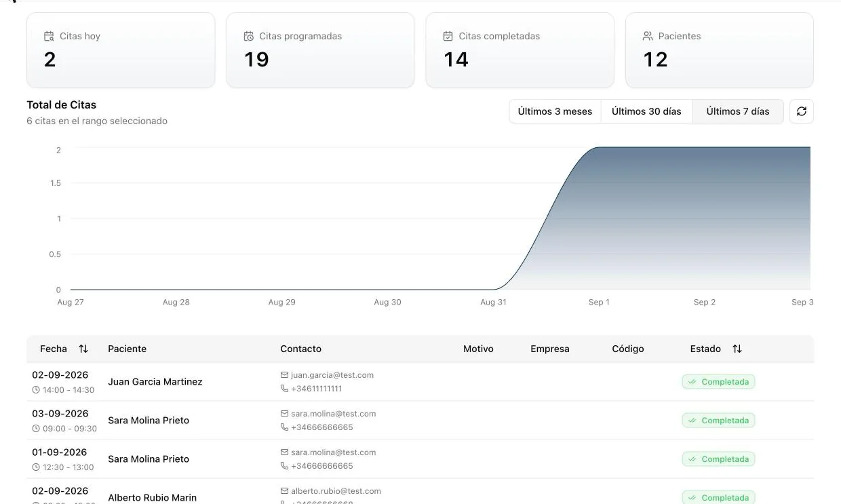
Task: Click the refresh chart icon button
Action: (801, 111)
